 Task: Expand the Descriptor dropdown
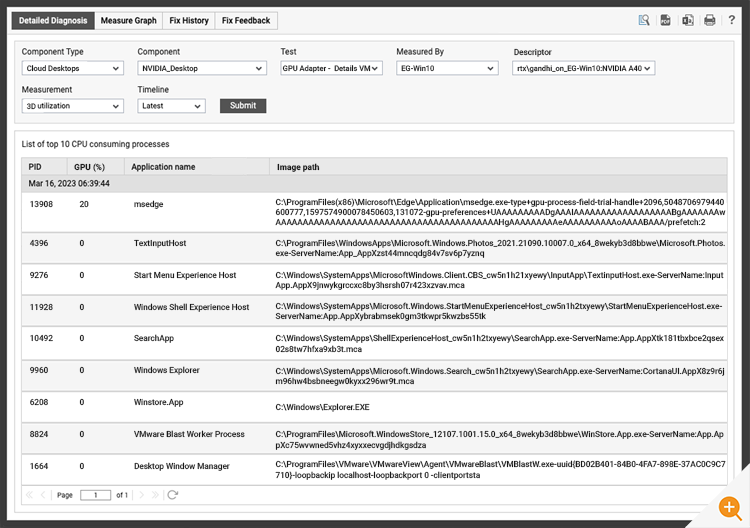point(583,68)
